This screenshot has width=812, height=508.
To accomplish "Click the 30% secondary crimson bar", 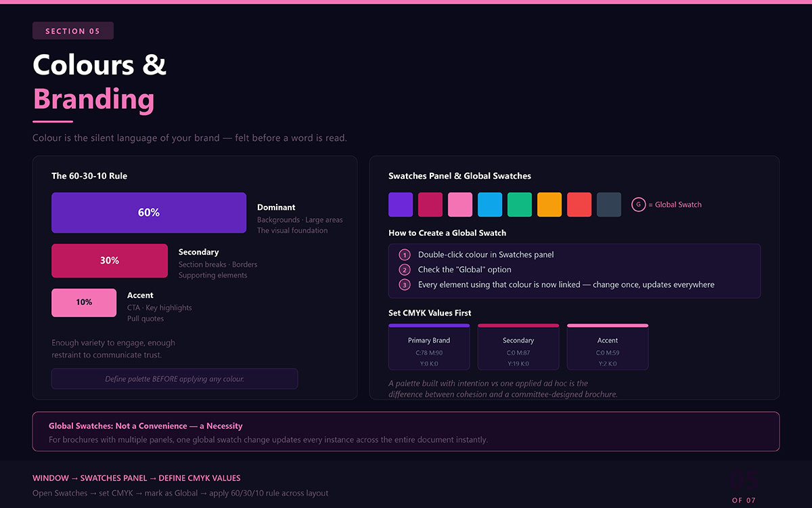I will tap(110, 261).
